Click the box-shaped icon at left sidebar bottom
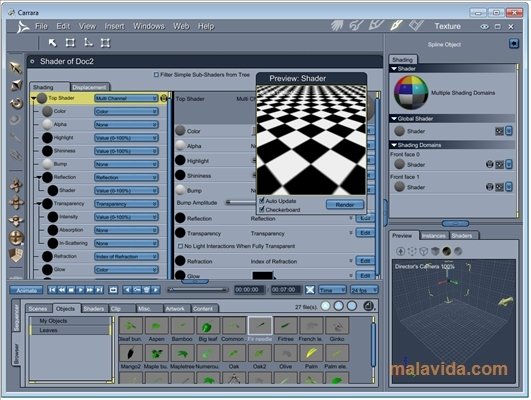The width and height of the screenshot is (531, 400). (16, 256)
